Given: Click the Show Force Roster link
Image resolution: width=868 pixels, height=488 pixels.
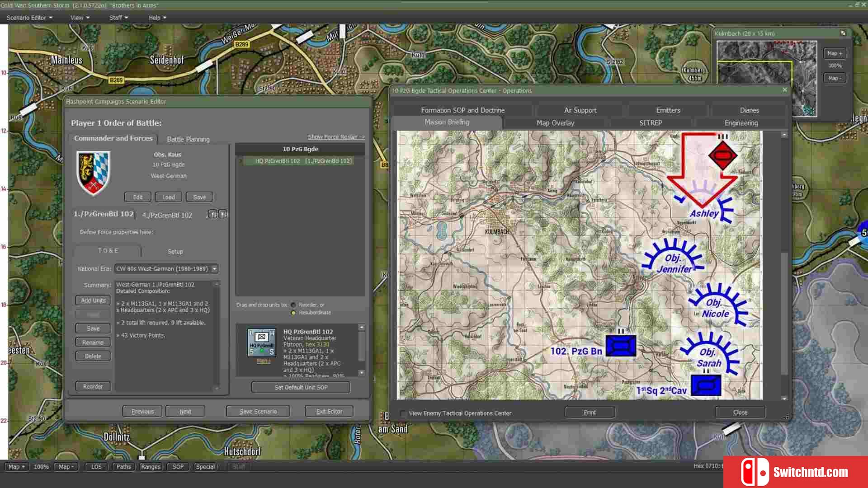Looking at the screenshot, I should click(336, 137).
